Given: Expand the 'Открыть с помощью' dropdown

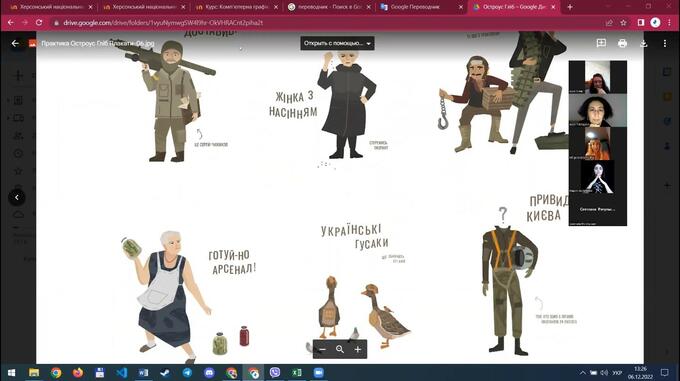Looking at the screenshot, I should click(x=337, y=43).
